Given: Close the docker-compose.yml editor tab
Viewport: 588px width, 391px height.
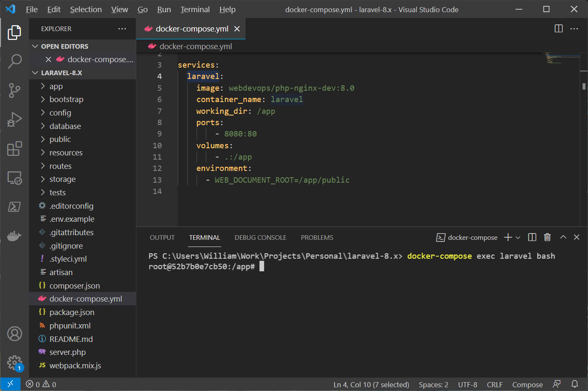Looking at the screenshot, I should point(237,29).
